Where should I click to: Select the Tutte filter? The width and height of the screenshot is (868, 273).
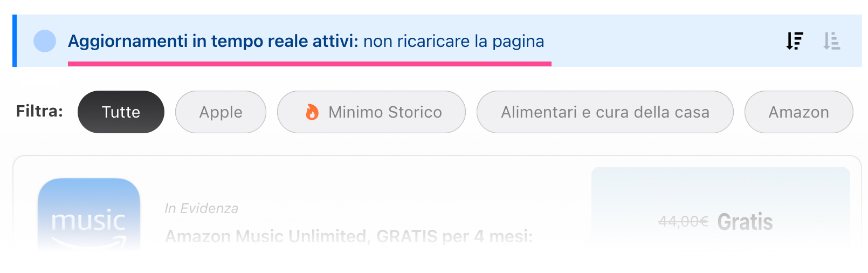tap(121, 112)
